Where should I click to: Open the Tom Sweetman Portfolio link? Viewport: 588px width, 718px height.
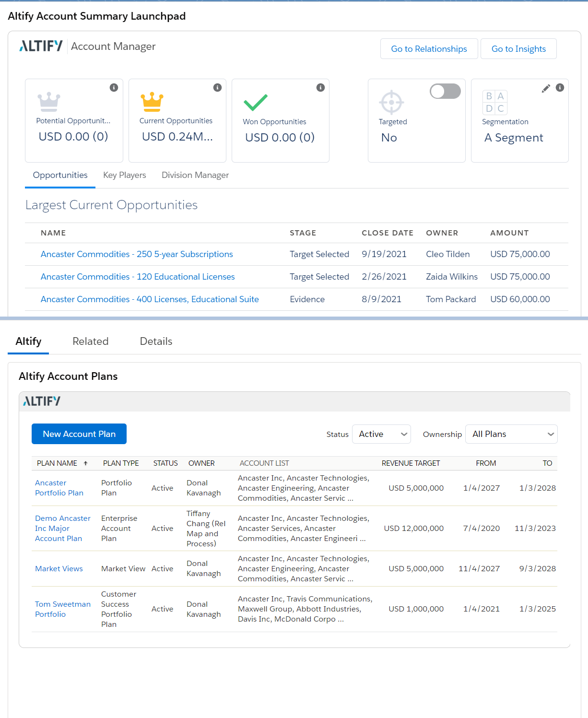63,609
